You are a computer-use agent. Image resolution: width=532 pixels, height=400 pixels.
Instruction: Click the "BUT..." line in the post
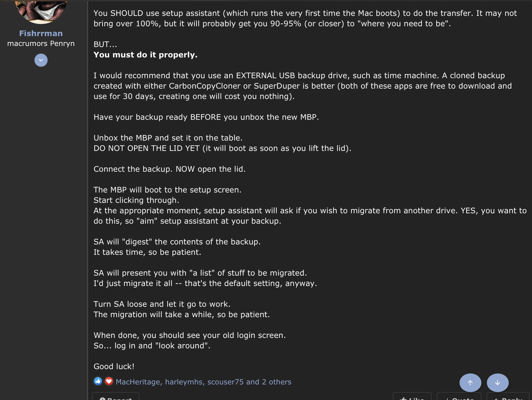point(105,44)
